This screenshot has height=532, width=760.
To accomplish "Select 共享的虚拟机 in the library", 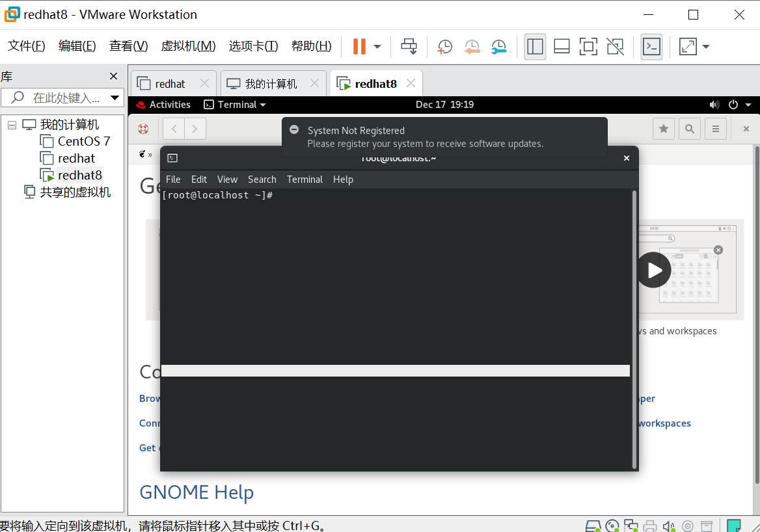I will tap(68, 193).
